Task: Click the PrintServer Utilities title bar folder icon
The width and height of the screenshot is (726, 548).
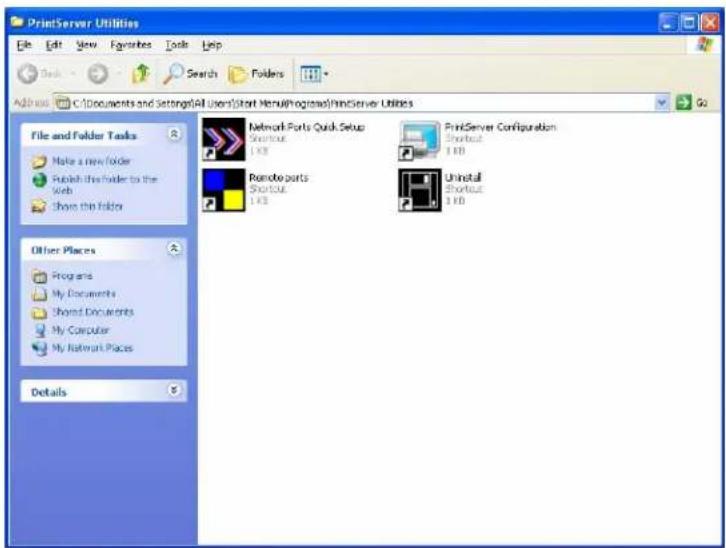Action: click(17, 22)
